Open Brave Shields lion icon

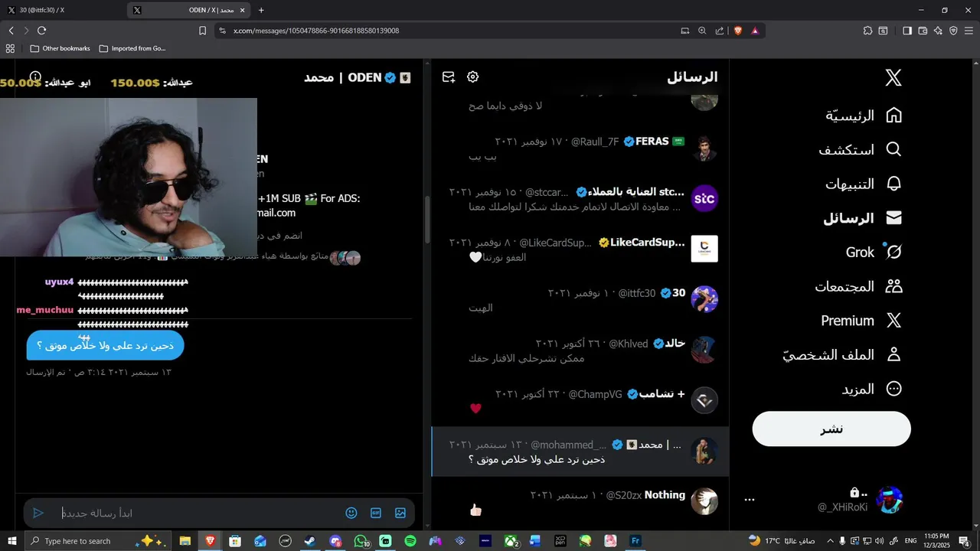coord(738,31)
